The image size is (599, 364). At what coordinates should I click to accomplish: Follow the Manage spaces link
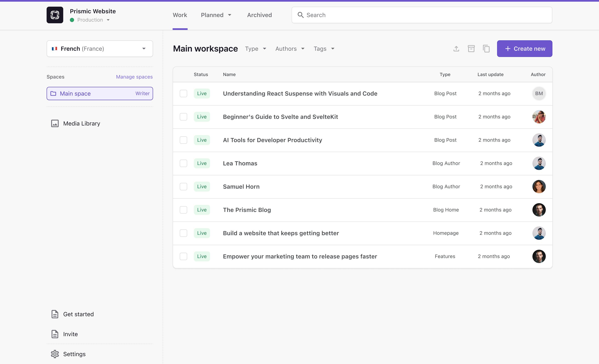[134, 77]
